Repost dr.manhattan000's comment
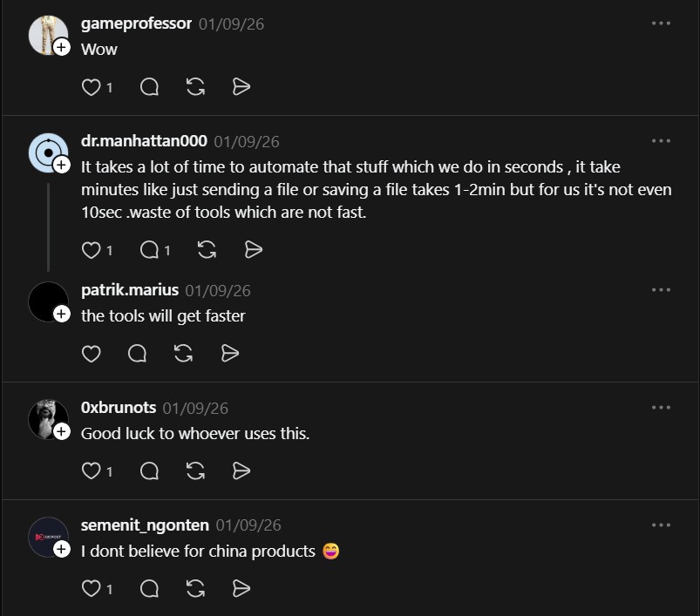Viewport: 700px width, 616px height. pyautogui.click(x=207, y=250)
